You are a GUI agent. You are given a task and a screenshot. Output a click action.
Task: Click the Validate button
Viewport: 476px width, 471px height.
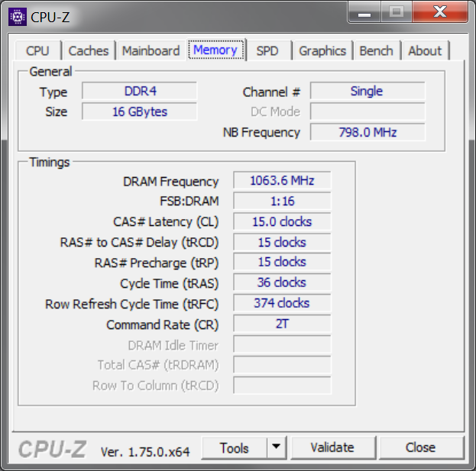click(332, 447)
